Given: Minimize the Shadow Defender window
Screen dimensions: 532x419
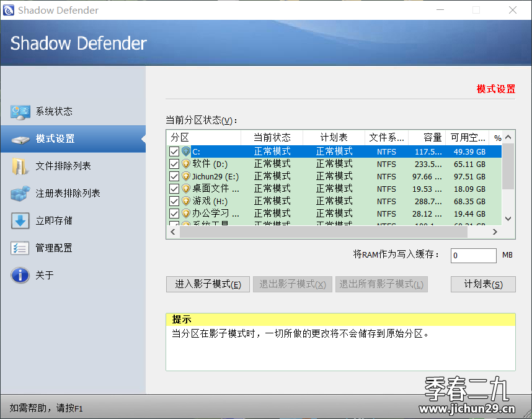Looking at the screenshot, I should point(440,10).
